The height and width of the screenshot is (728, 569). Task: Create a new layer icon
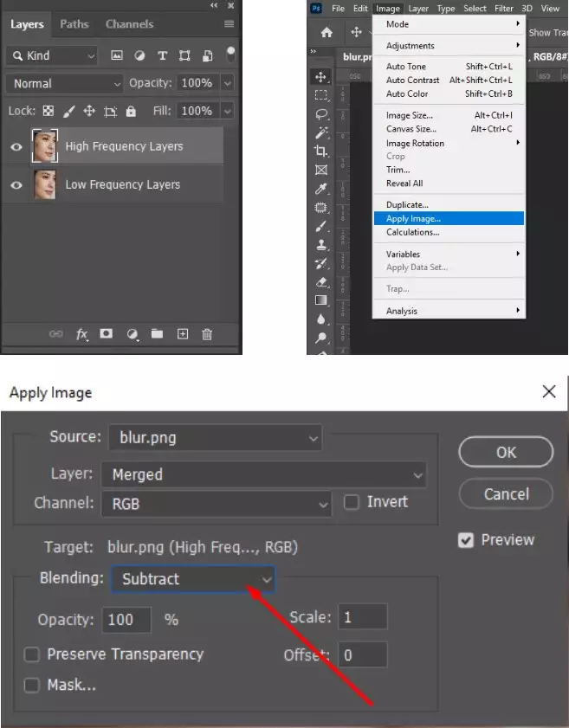183,334
